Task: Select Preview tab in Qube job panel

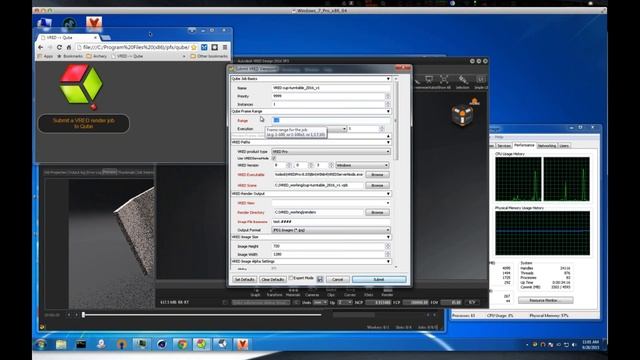Action: pyautogui.click(x=109, y=172)
